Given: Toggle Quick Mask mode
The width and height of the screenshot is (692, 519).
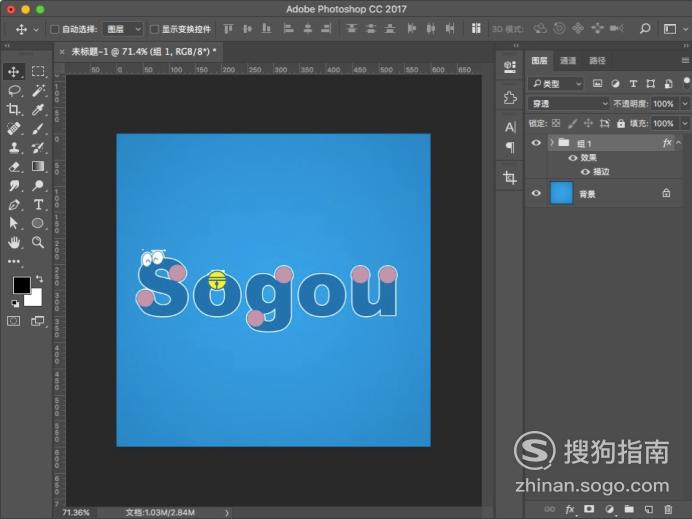Looking at the screenshot, I should pyautogui.click(x=14, y=321).
